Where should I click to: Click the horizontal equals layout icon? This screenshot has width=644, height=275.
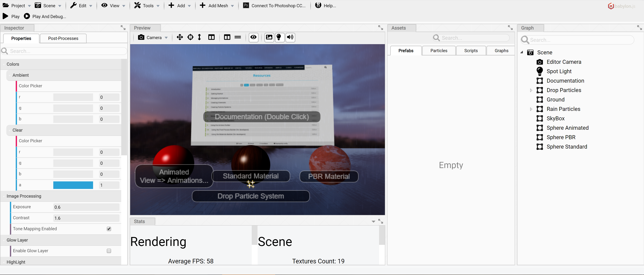tap(238, 38)
